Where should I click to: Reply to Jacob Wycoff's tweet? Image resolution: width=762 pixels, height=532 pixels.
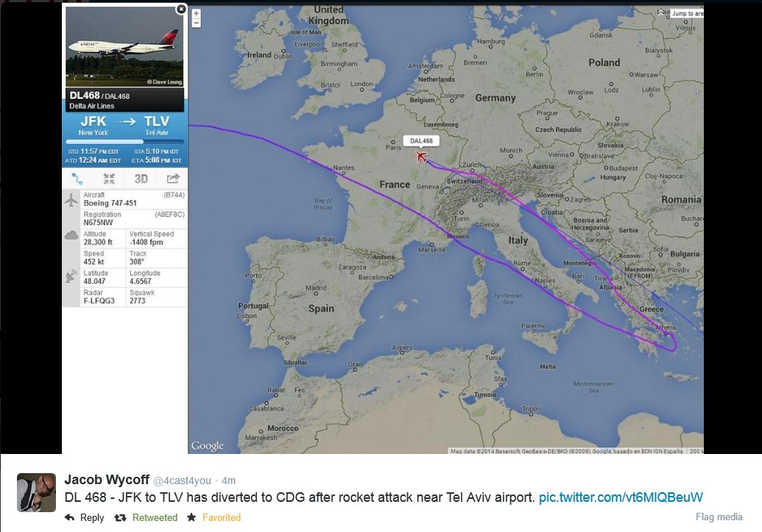(x=85, y=517)
